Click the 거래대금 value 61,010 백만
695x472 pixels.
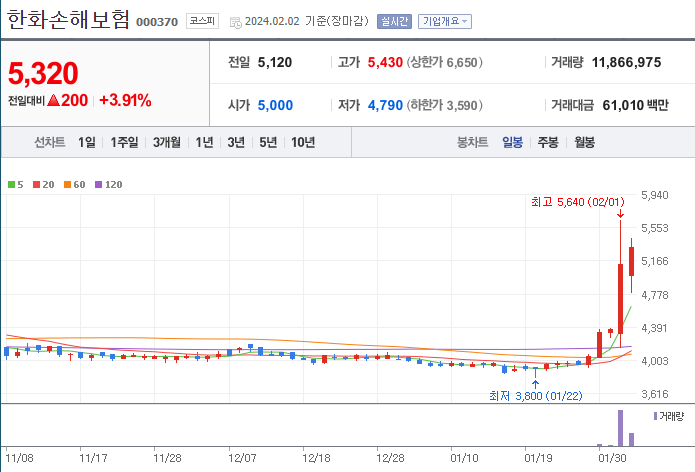coord(635,105)
